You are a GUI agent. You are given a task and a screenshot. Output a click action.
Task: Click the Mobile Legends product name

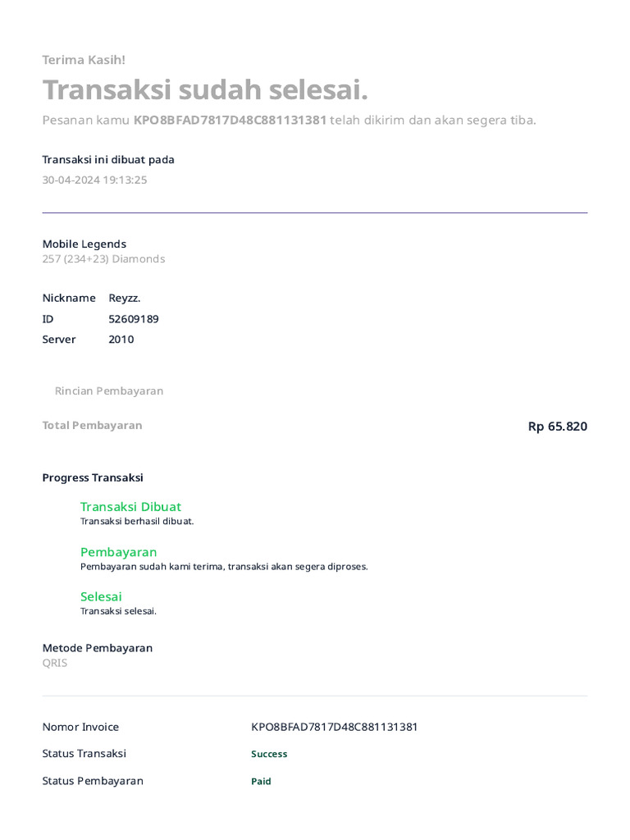84,244
